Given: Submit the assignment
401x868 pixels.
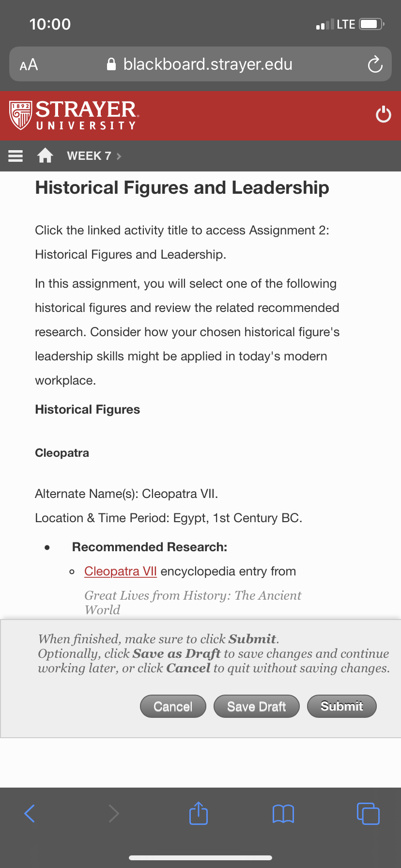Looking at the screenshot, I should pos(342,706).
